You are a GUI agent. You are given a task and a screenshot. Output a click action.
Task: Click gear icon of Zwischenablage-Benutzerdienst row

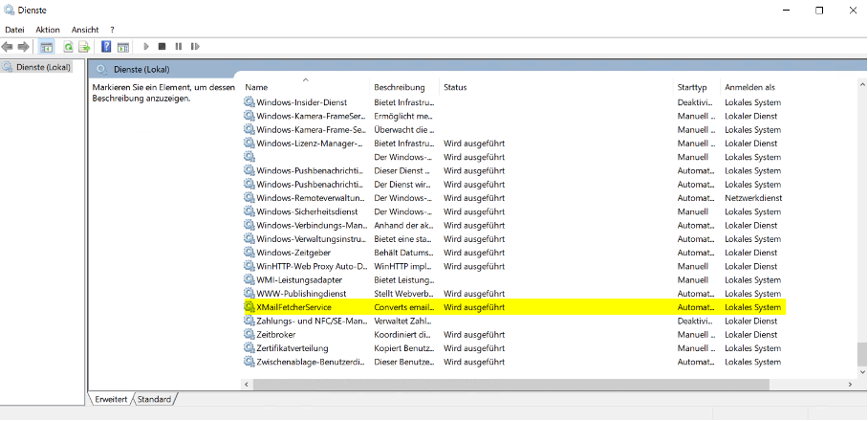click(x=250, y=362)
